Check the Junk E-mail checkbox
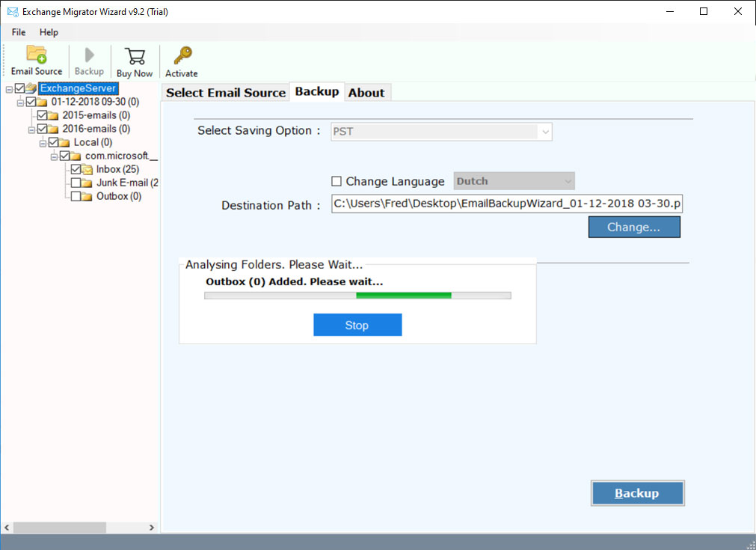Screen dimensions: 756x550 point(76,183)
